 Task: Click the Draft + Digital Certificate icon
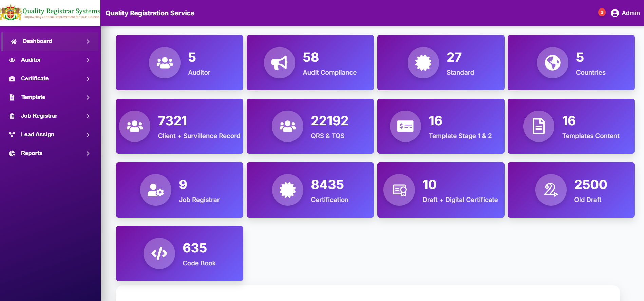[x=399, y=190]
